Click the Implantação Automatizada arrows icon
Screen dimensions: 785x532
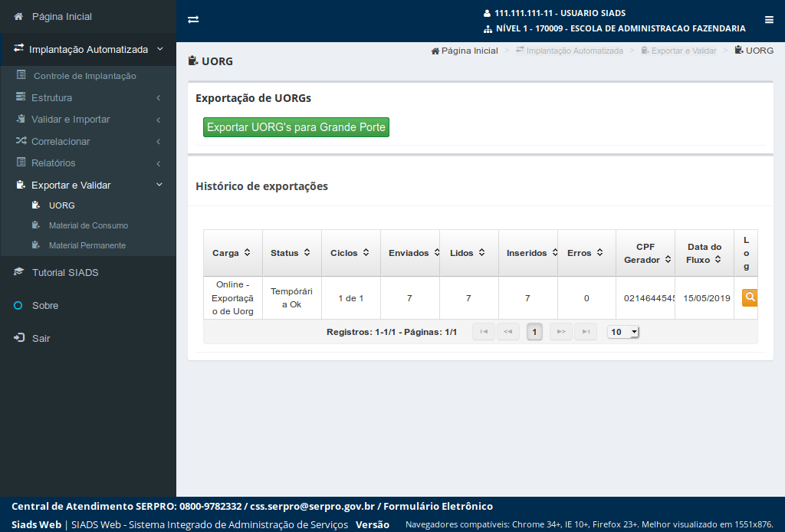[18, 48]
